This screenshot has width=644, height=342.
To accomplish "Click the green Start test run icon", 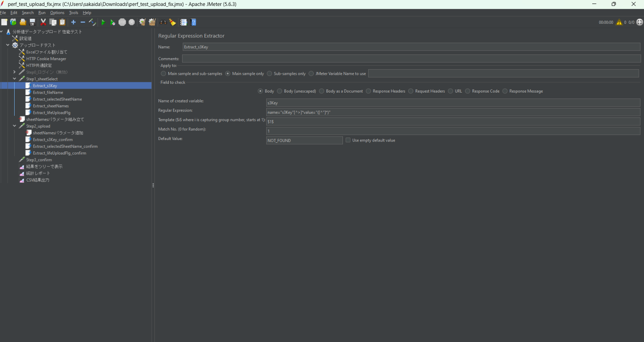I will coord(103,23).
